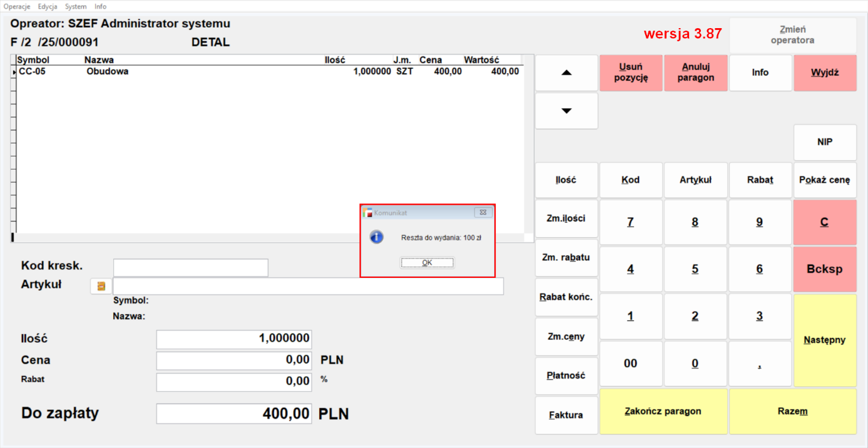Screen dimensions: 868x448
Task: Open Płatność payment options
Action: click(566, 375)
